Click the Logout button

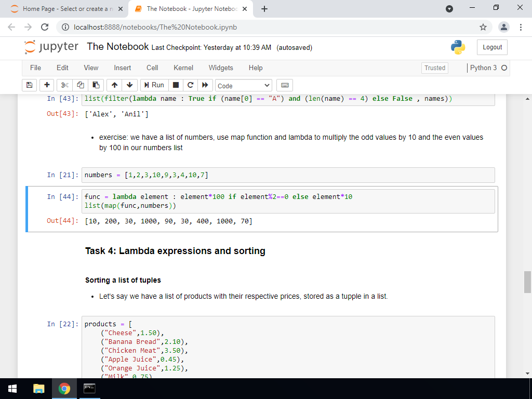click(x=492, y=47)
